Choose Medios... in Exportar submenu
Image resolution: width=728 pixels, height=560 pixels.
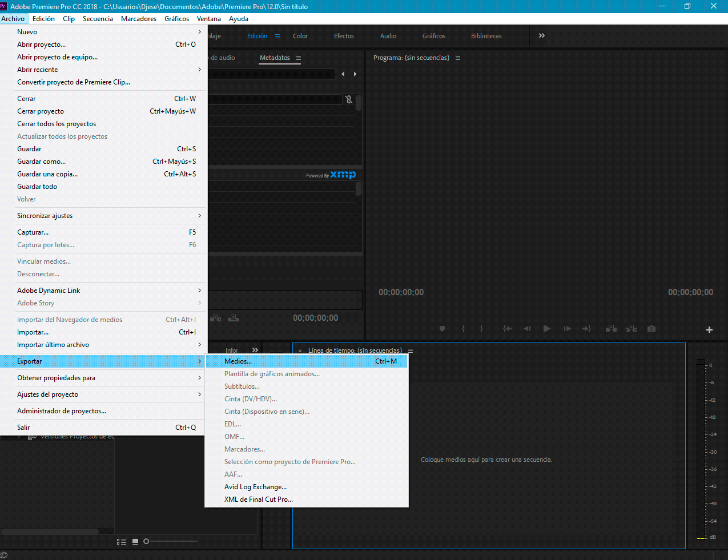(x=307, y=361)
